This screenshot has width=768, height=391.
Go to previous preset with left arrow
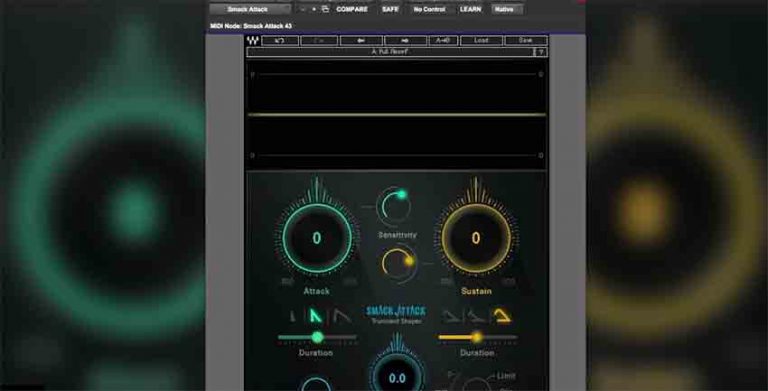tap(361, 41)
